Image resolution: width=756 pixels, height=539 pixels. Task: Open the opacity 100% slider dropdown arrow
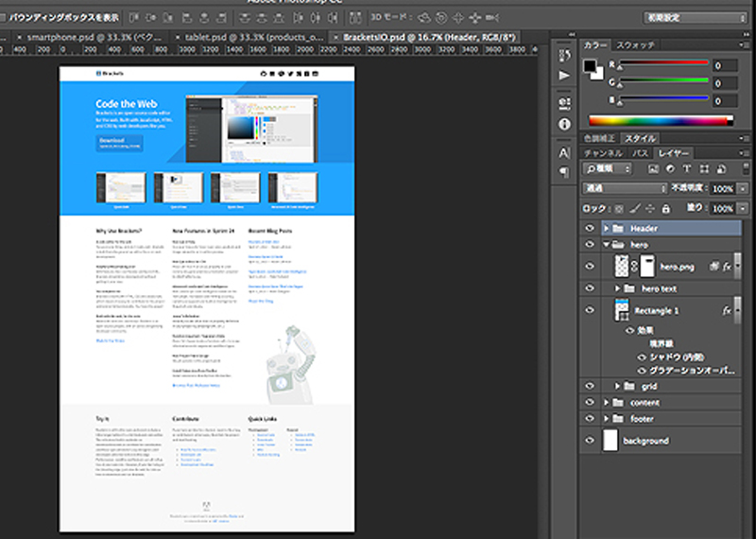tap(743, 189)
